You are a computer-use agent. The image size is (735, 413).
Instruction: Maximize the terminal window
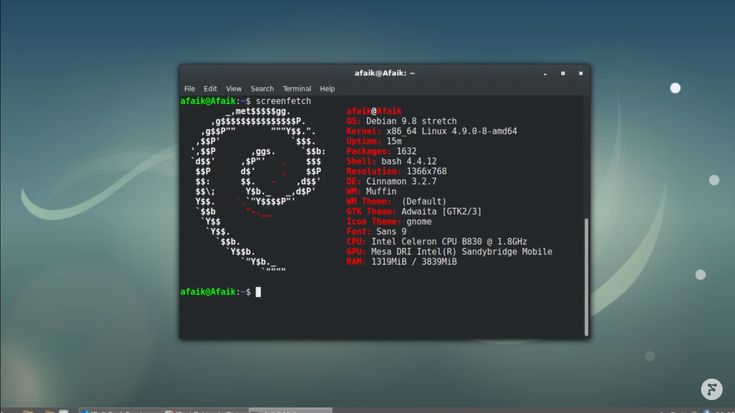tap(563, 73)
